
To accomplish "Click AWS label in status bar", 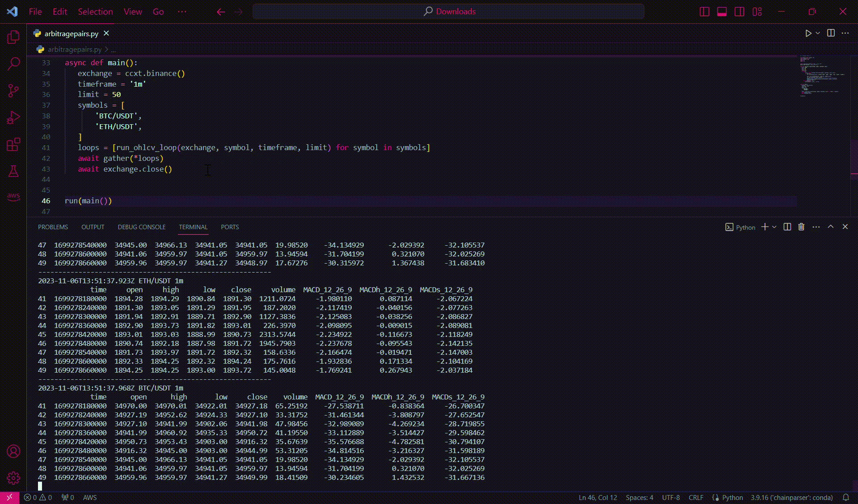I will (90, 497).
